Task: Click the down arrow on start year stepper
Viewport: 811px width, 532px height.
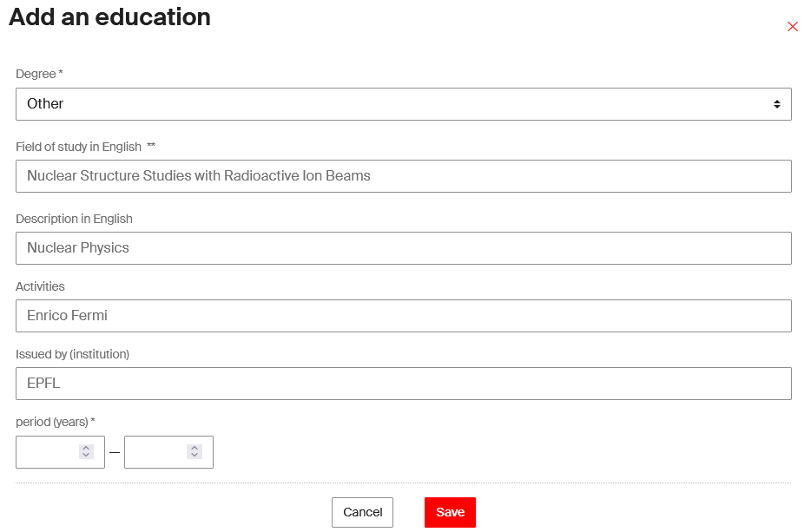Action: tap(85, 456)
